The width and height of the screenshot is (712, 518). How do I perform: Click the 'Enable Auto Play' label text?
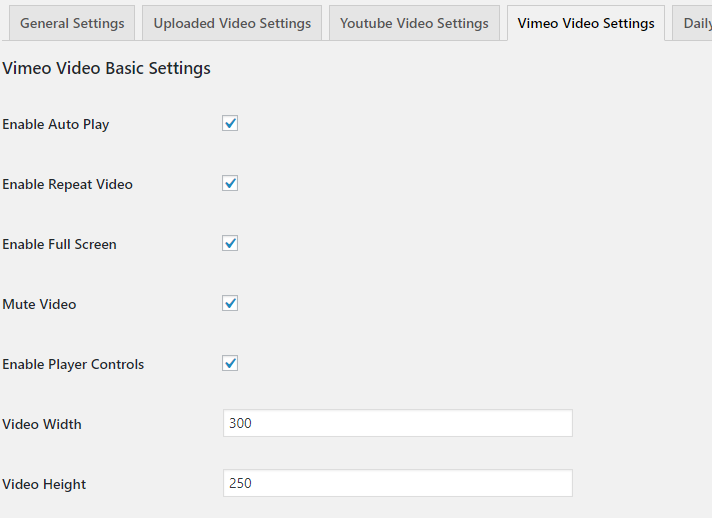[x=56, y=125]
